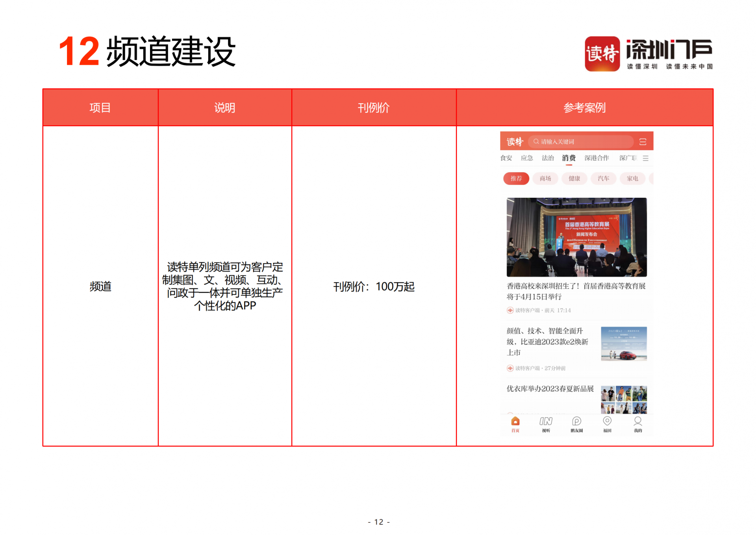The image size is (756, 535).
Task: Switch to the 深港合作 channel tab
Action: click(597, 158)
